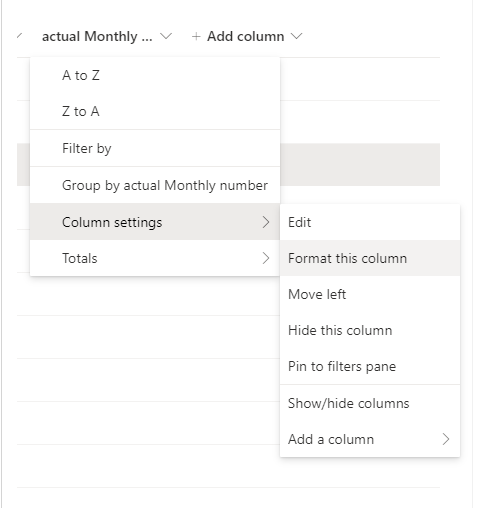
Task: Click the actual Monthly column header text
Action: pos(97,36)
